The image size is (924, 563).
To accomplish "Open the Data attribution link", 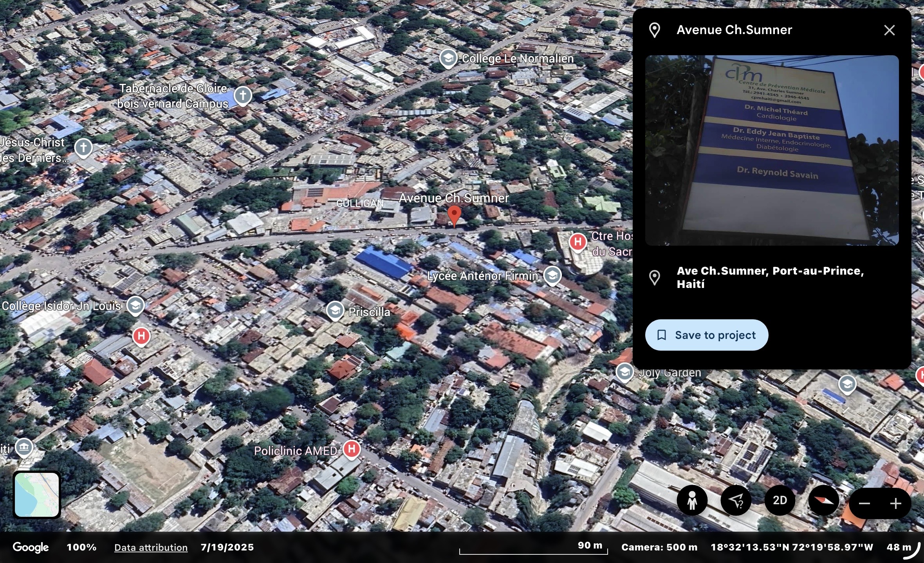I will (x=151, y=547).
